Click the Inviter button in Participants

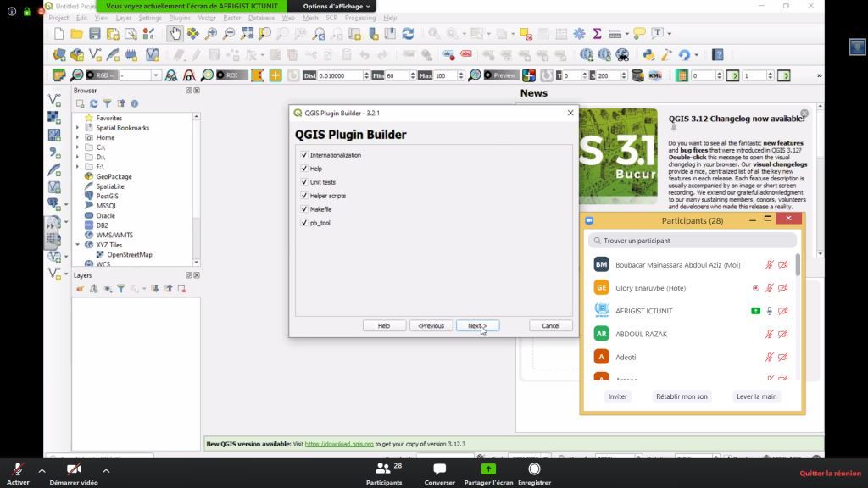(x=618, y=396)
